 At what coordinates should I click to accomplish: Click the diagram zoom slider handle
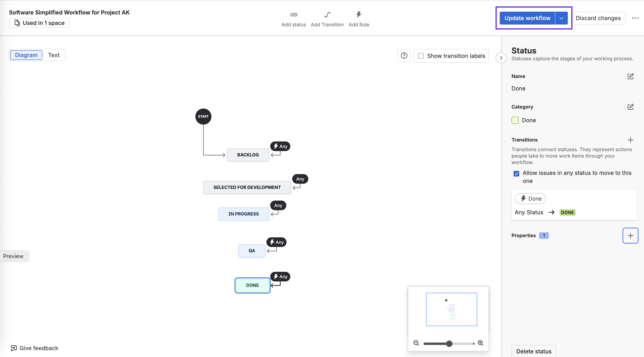[x=449, y=344]
